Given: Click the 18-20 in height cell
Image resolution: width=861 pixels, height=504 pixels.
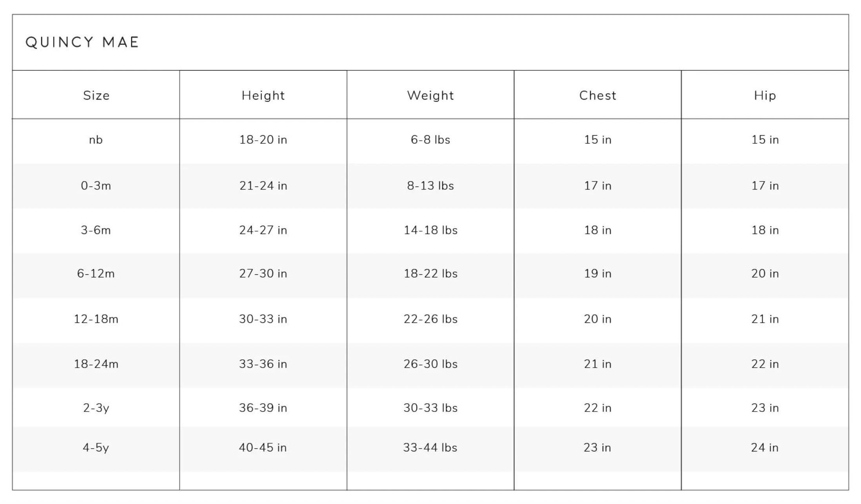Looking at the screenshot, I should (x=263, y=140).
